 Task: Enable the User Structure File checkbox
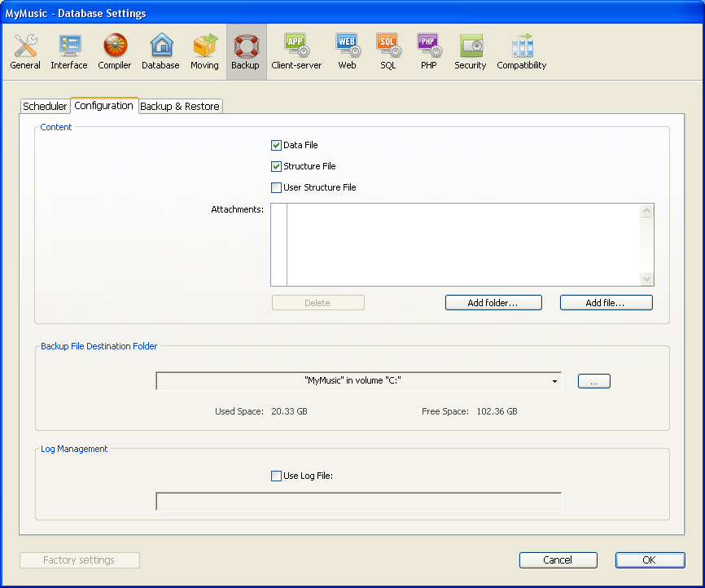click(x=276, y=187)
